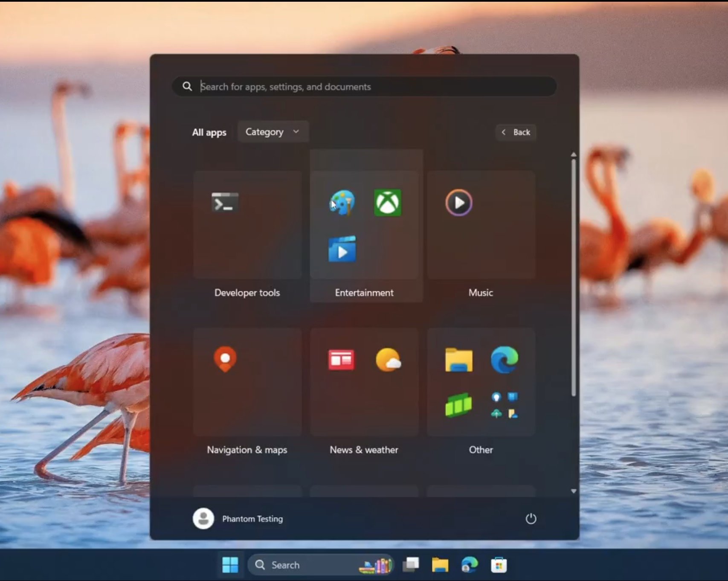Open the Category view dropdown
728x581 pixels.
click(x=273, y=132)
